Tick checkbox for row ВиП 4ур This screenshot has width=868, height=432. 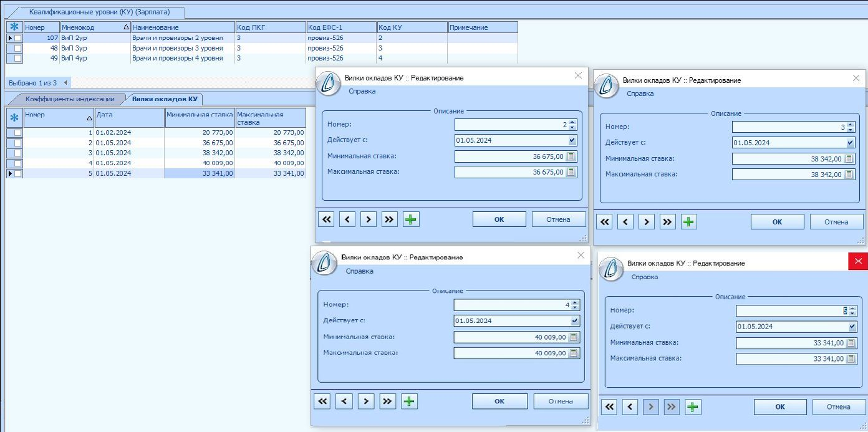18,58
